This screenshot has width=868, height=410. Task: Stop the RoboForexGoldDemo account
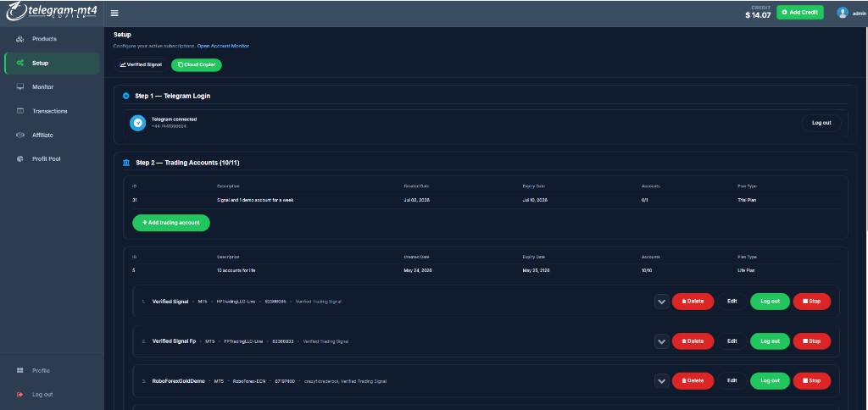(812, 380)
